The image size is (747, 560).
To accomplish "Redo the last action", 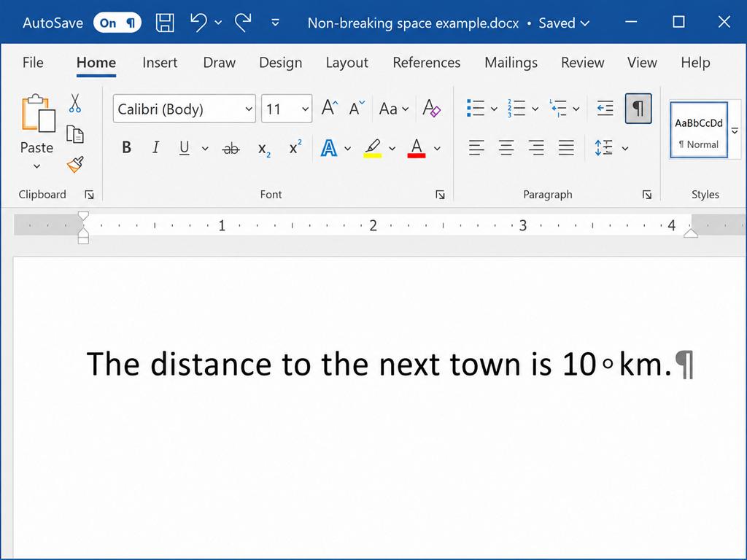I will pos(243,23).
